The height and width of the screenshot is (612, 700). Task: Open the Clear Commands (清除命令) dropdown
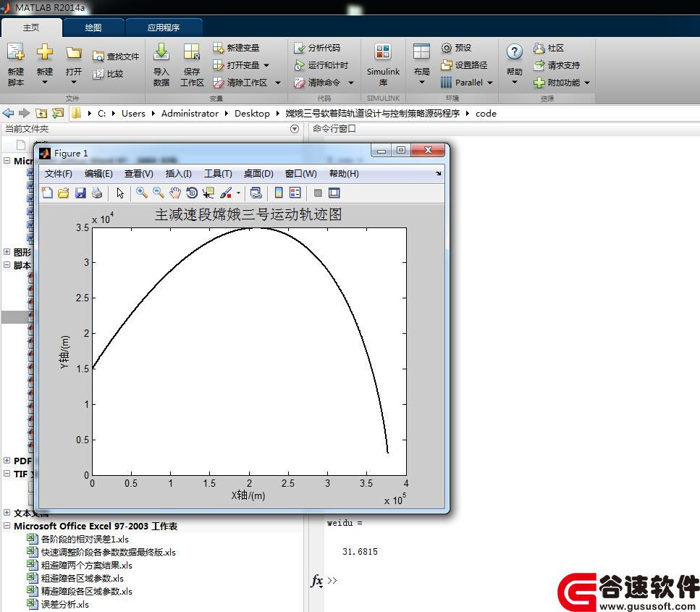click(351, 83)
